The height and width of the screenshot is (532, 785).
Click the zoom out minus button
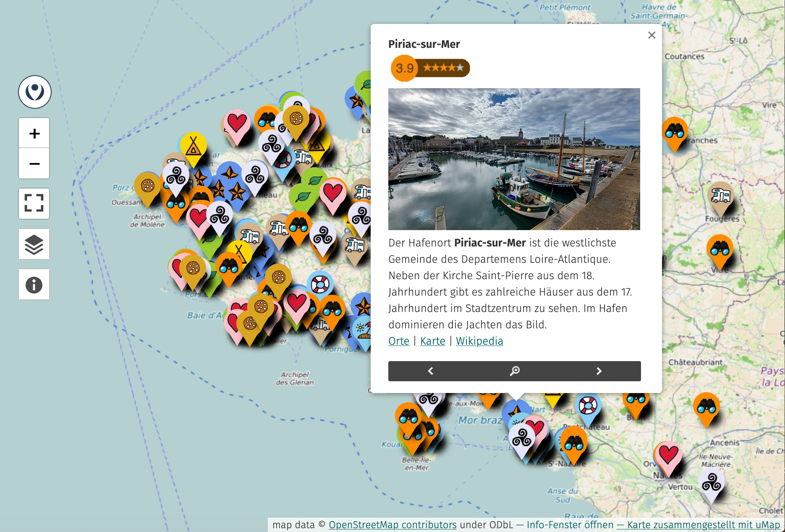34,163
